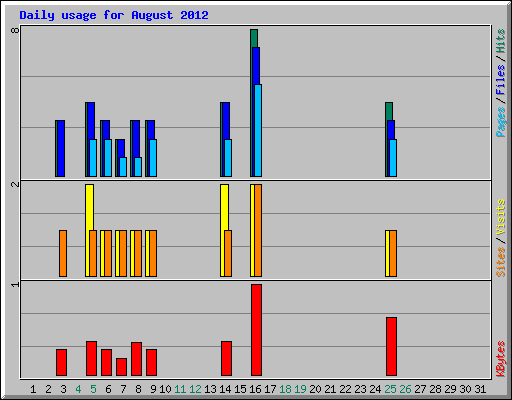
Task: Click the 'Hits' legend label
Action: click(500, 41)
